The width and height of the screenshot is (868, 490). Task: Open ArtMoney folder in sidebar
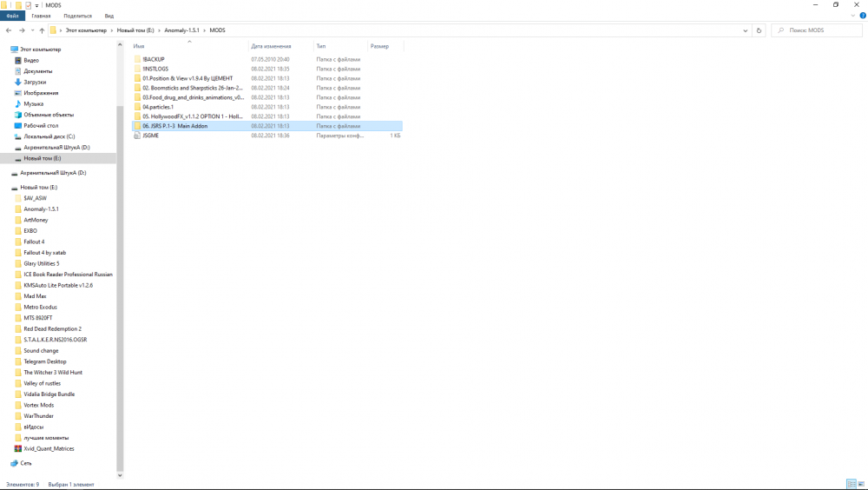pyautogui.click(x=36, y=220)
